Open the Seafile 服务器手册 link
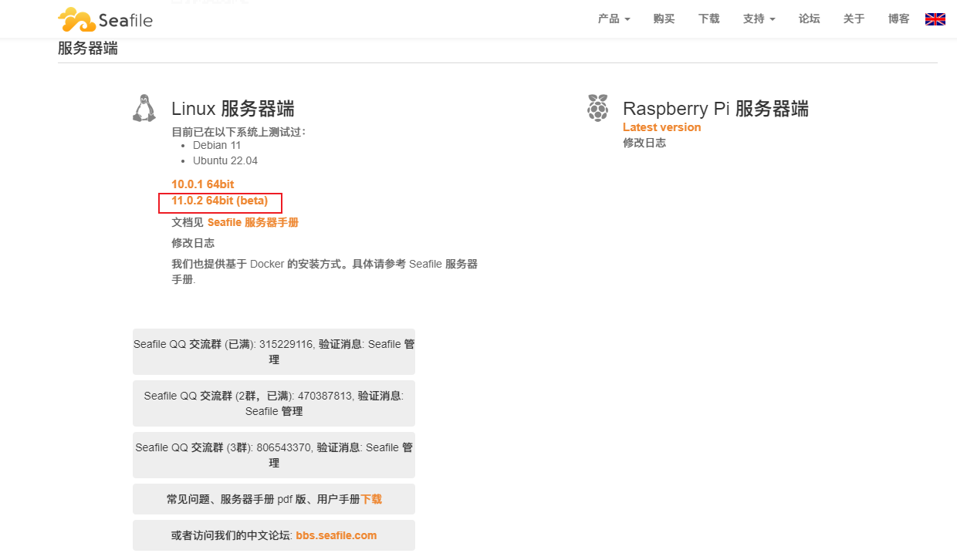The height and width of the screenshot is (560, 957). [x=253, y=222]
